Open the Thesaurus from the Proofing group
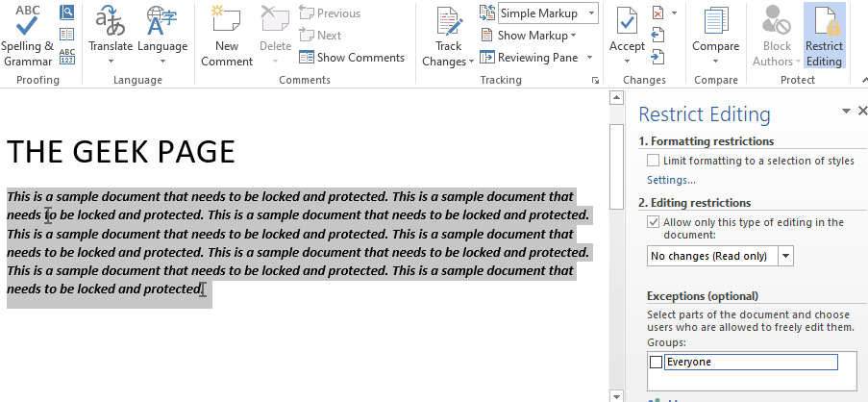 [67, 35]
